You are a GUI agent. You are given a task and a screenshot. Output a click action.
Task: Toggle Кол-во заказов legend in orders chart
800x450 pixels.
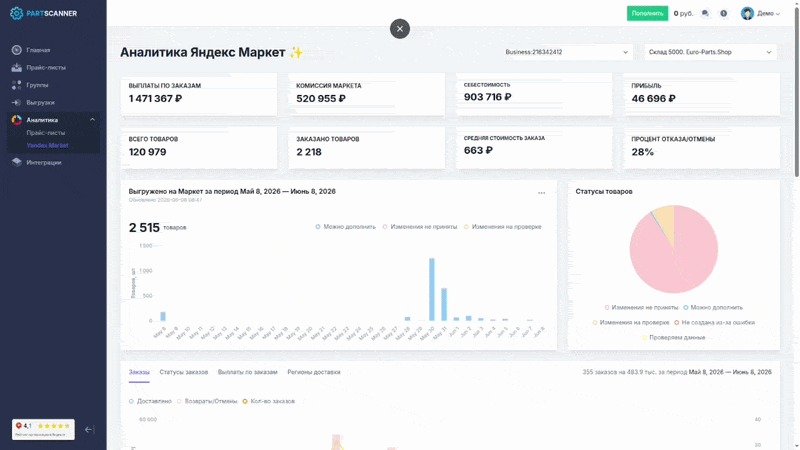[x=268, y=401]
